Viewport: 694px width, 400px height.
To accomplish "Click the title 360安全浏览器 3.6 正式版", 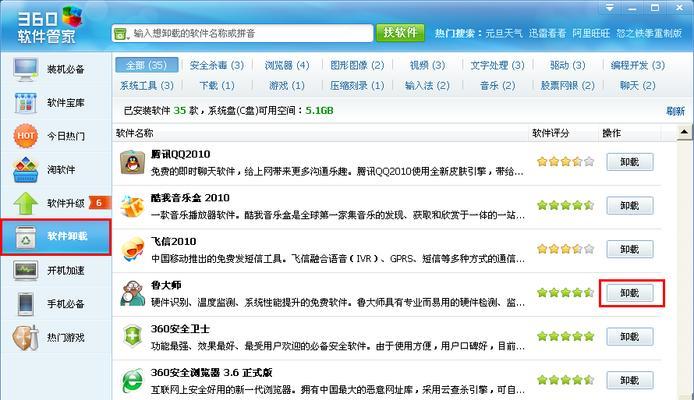I will [212, 373].
